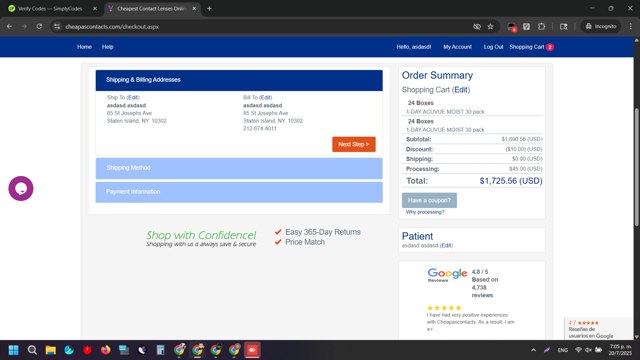The height and width of the screenshot is (360, 640).
Task: Click Shipping & Billing Addresses header
Action: 239,80
